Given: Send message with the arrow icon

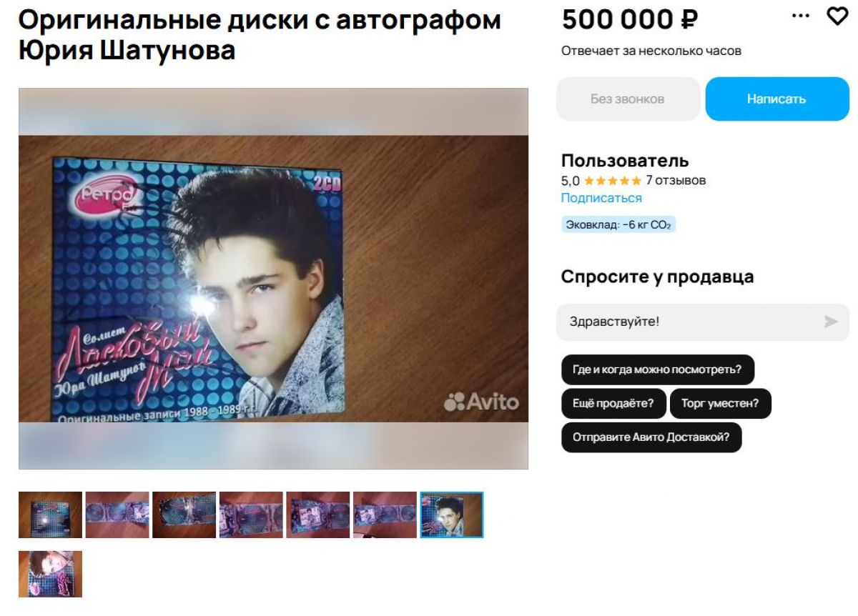Looking at the screenshot, I should [x=830, y=322].
